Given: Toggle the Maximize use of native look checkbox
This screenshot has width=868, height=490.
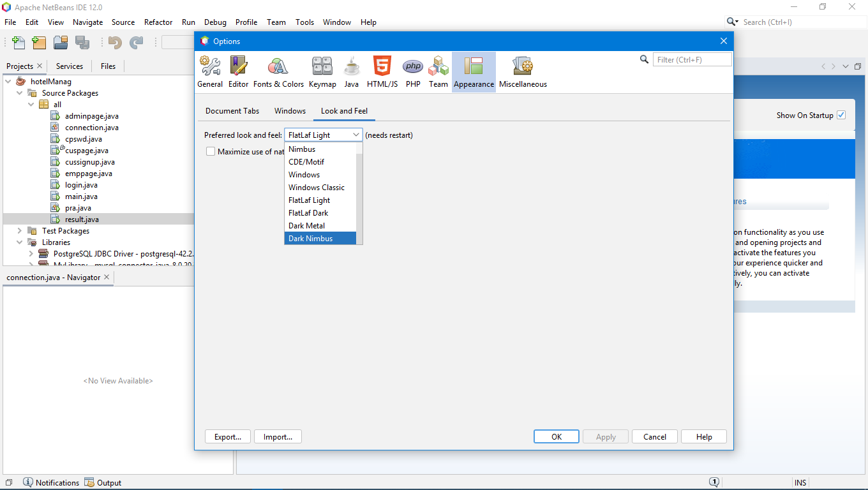Looking at the screenshot, I should point(211,152).
